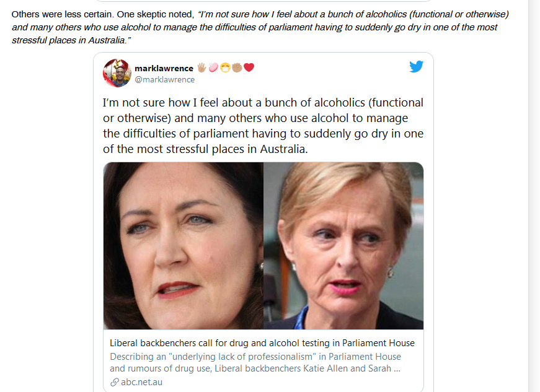
Task: Click the face mask emoji in the name
Action: [x=225, y=68]
